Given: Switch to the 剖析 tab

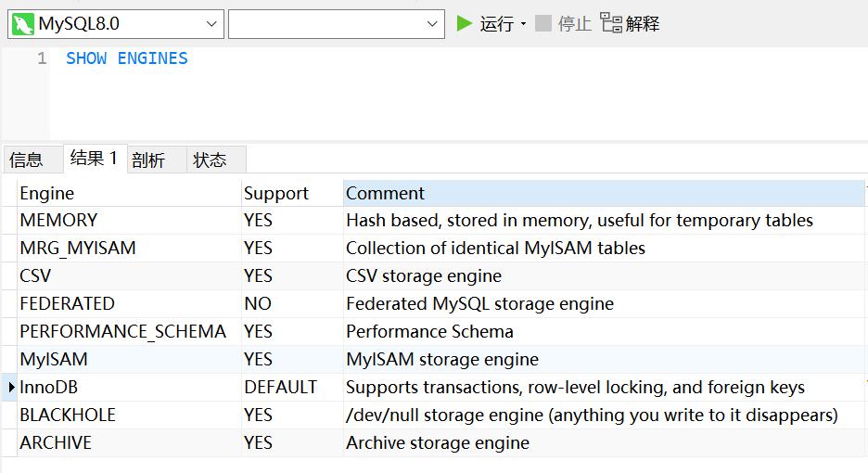Looking at the screenshot, I should tap(148, 160).
